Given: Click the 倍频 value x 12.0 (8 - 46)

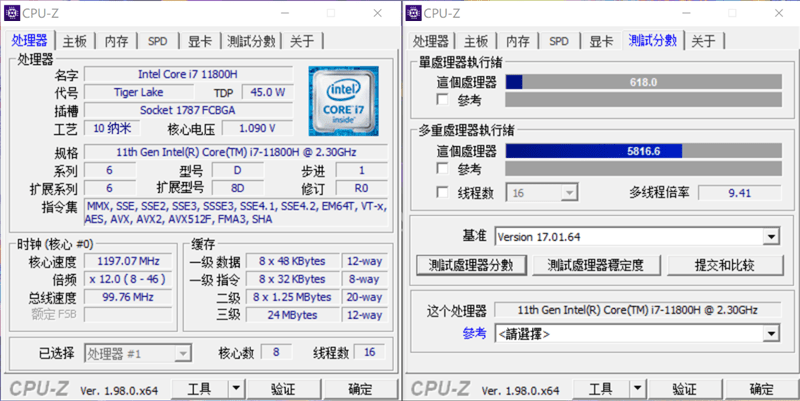Looking at the screenshot, I should pos(128,279).
